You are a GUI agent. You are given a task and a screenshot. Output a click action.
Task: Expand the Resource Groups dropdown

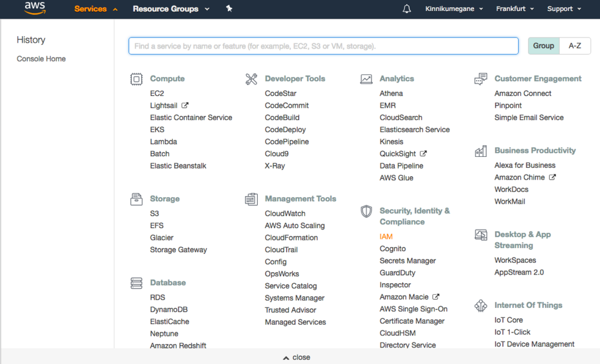click(x=171, y=9)
